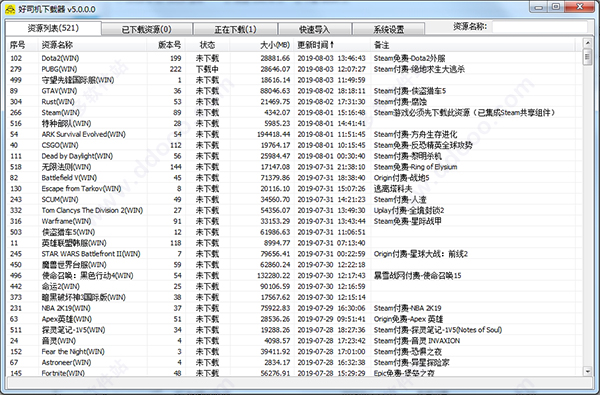Switch to the 资源列表(521) tab

(53, 28)
